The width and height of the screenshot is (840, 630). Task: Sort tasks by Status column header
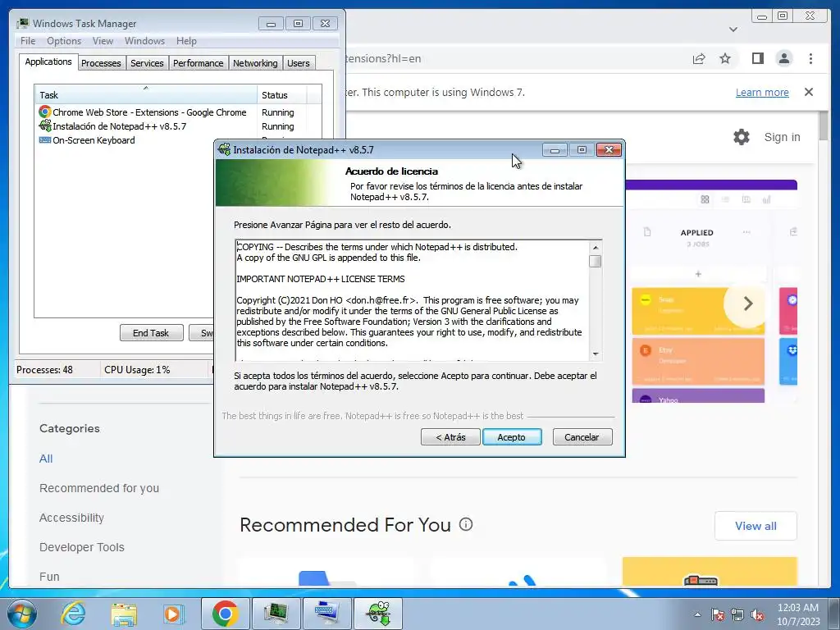[x=281, y=95]
